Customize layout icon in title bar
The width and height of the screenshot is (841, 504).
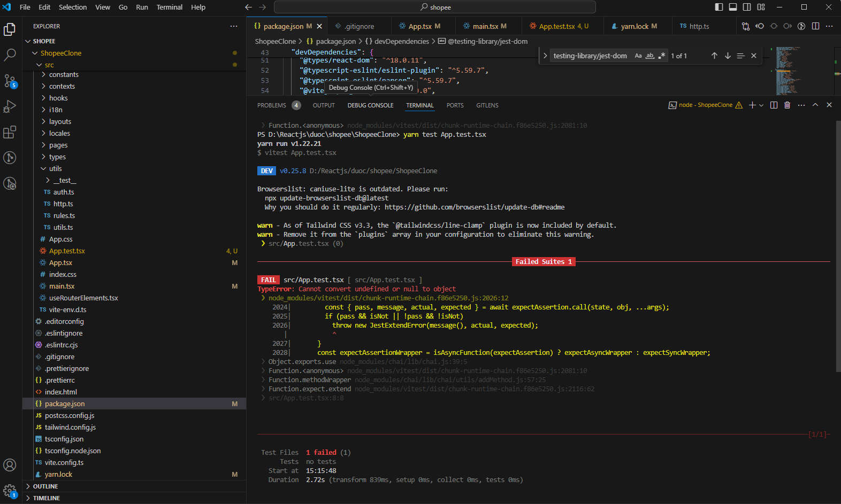(x=761, y=7)
